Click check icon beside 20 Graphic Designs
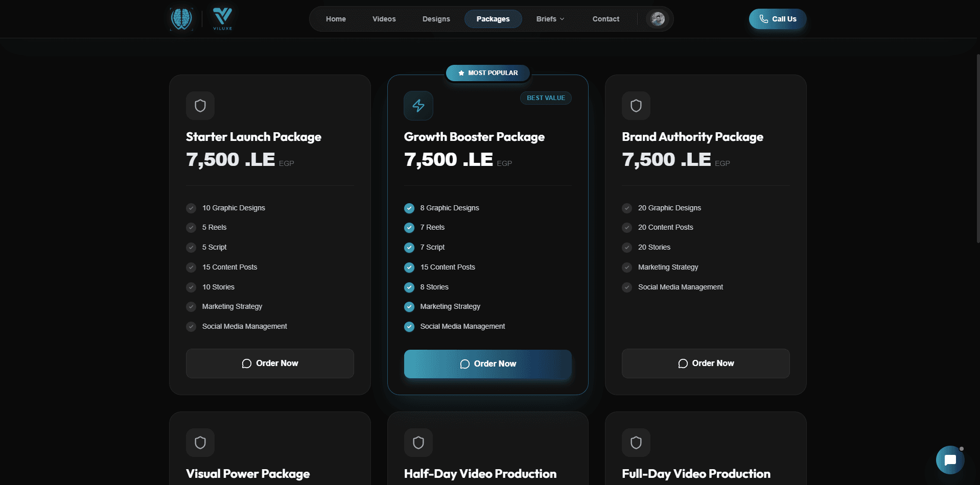Viewport: 980px width, 485px height. (627, 208)
